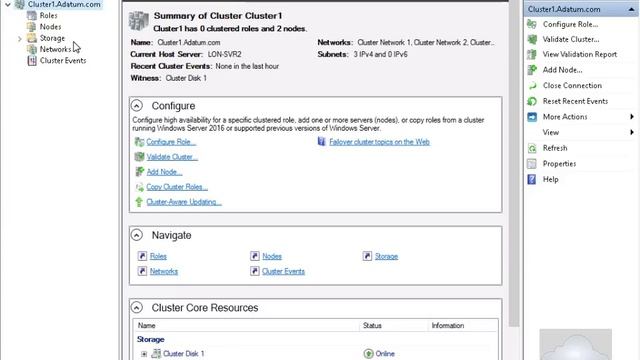Viewport: 640px width, 360px height.
Task: Click the View Validation Report icon
Action: pyautogui.click(x=532, y=54)
